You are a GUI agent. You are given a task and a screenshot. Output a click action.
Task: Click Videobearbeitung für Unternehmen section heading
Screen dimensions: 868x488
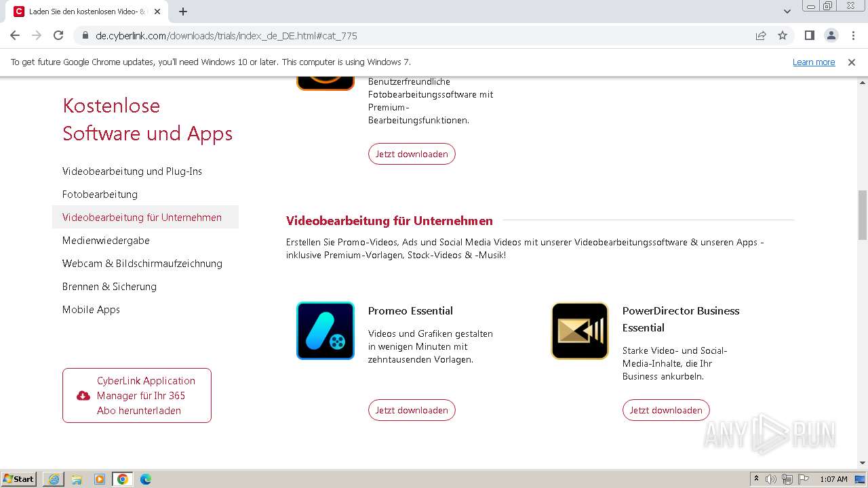click(389, 221)
